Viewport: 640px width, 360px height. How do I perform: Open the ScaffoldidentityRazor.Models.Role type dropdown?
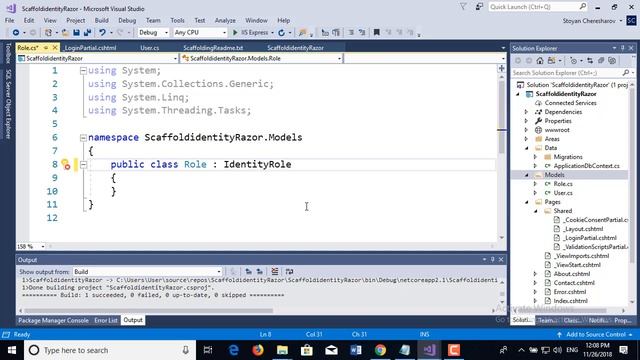pos(262,58)
